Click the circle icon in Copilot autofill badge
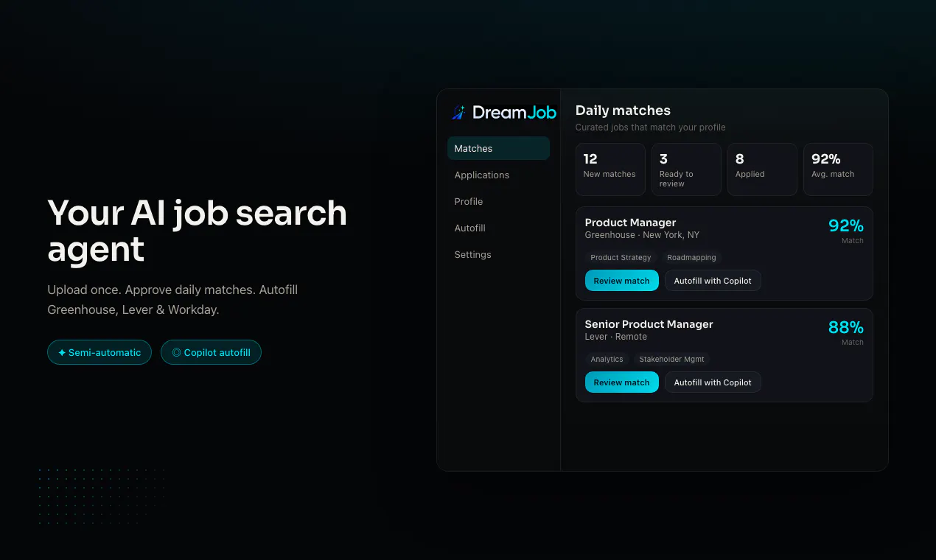Screen dimensions: 936x560 (176, 353)
